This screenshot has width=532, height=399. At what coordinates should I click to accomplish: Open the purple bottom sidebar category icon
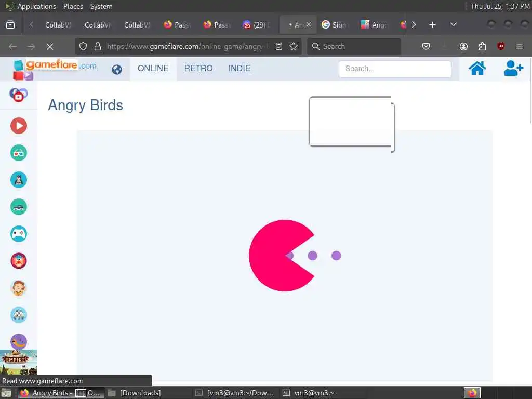[19, 341]
